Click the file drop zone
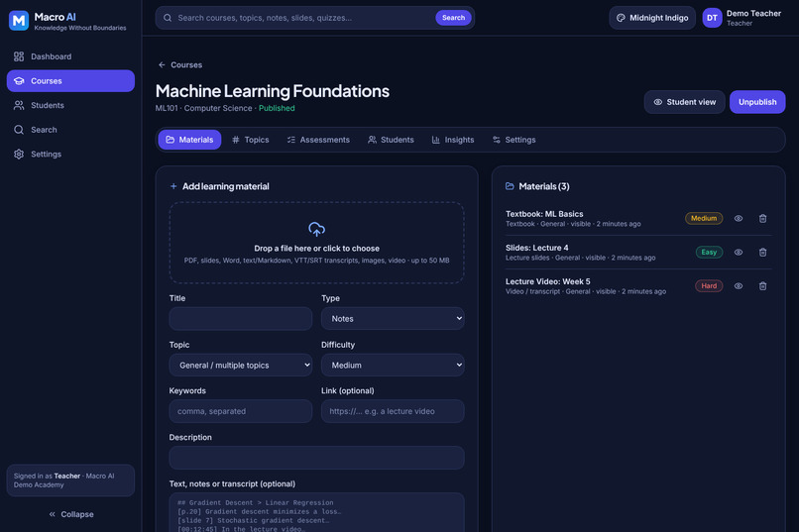The height and width of the screenshot is (532, 799). tap(316, 243)
